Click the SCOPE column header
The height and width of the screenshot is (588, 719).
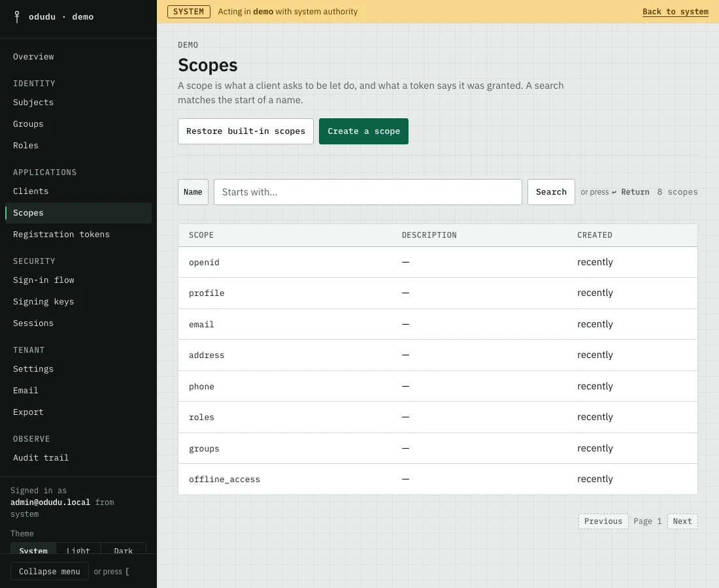tap(201, 235)
